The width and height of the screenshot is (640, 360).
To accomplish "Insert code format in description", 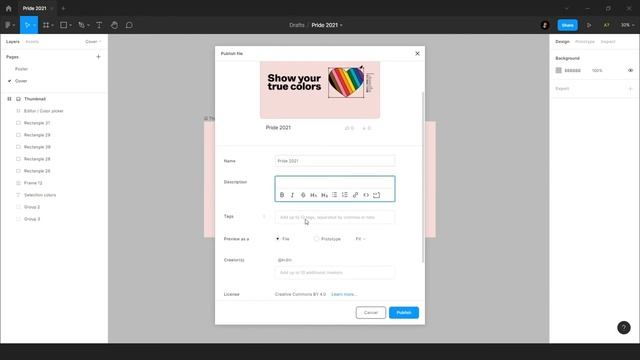I will [366, 195].
